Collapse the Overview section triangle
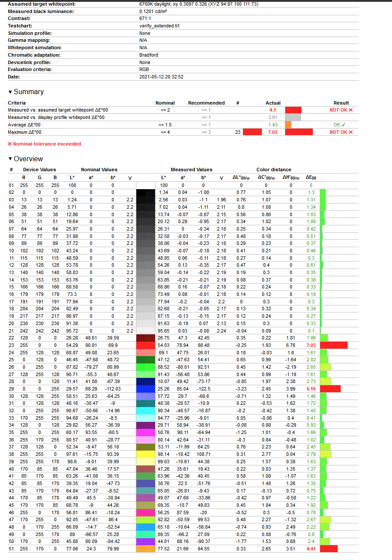The width and height of the screenshot is (392, 560). [x=10, y=159]
